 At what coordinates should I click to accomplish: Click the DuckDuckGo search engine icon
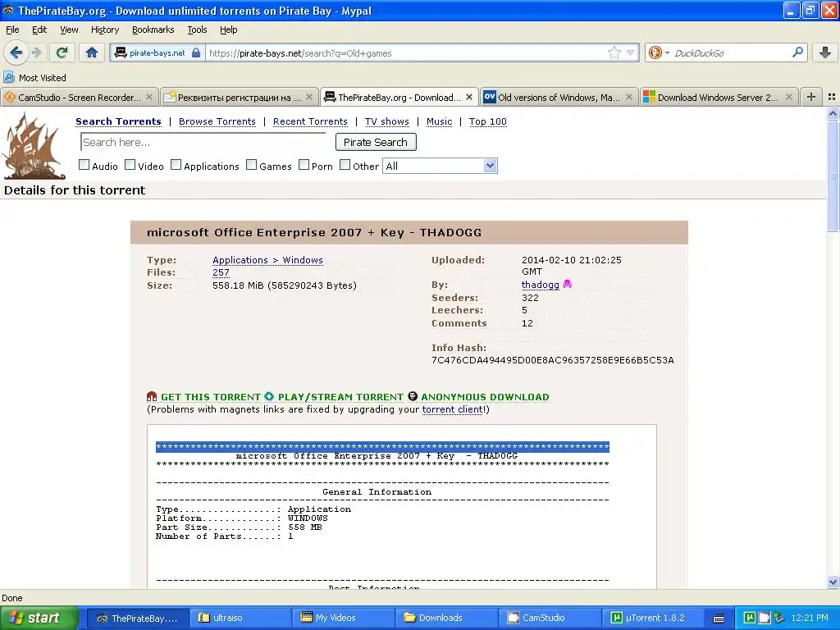pos(655,52)
